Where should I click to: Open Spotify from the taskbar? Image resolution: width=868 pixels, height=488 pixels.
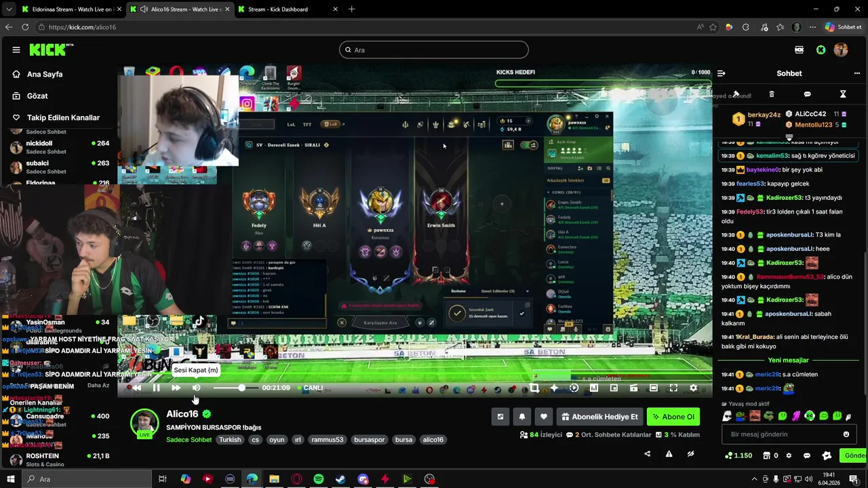[x=319, y=479]
